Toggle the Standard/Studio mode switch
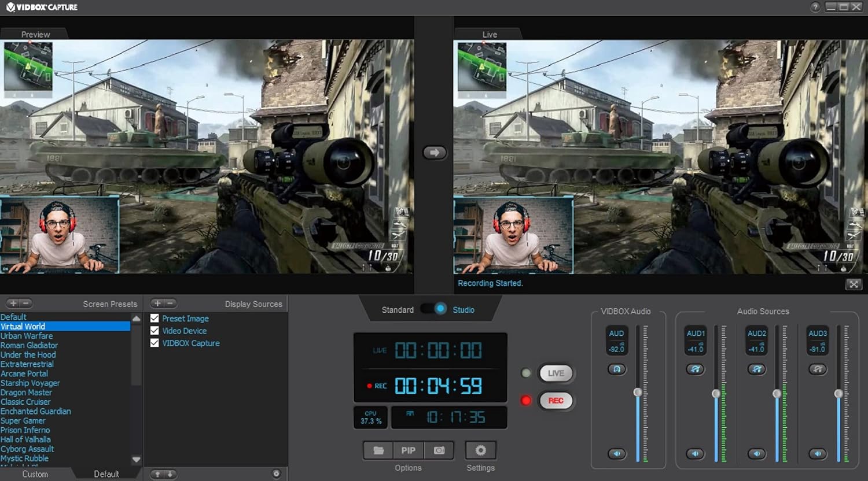Image resolution: width=868 pixels, height=481 pixels. click(x=433, y=309)
